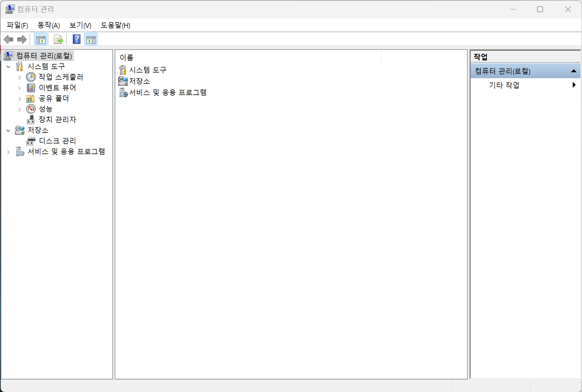Select 시스템 도구 text in center list
Image resolution: width=582 pixels, height=392 pixels.
tap(148, 70)
